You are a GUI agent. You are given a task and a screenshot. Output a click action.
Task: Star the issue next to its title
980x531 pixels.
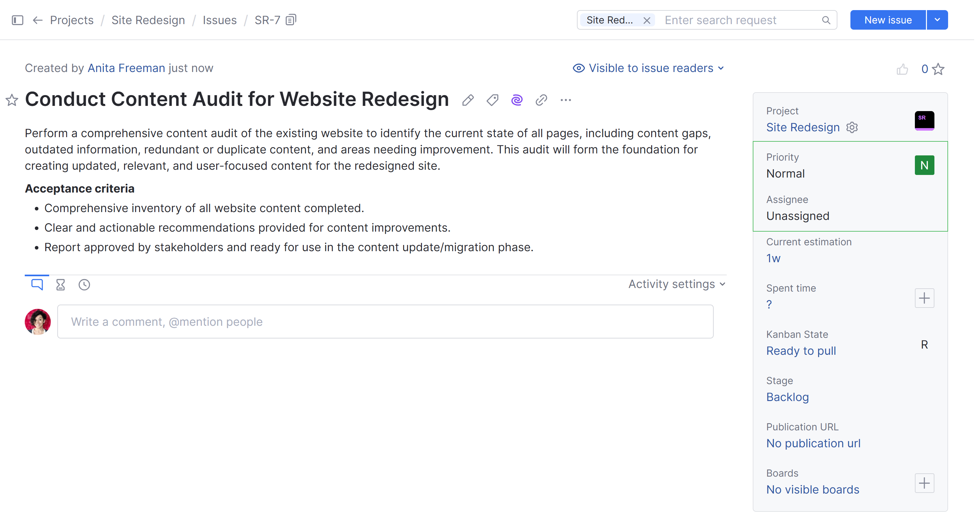pos(12,100)
